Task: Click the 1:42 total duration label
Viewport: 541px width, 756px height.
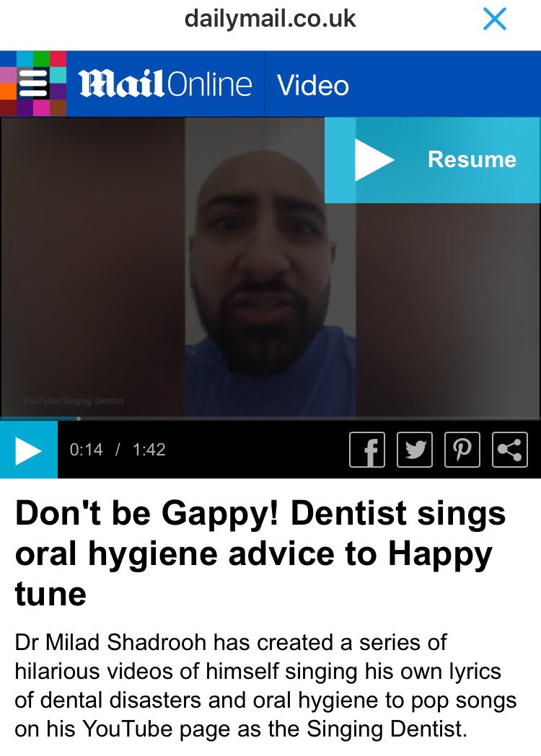Action: click(149, 450)
